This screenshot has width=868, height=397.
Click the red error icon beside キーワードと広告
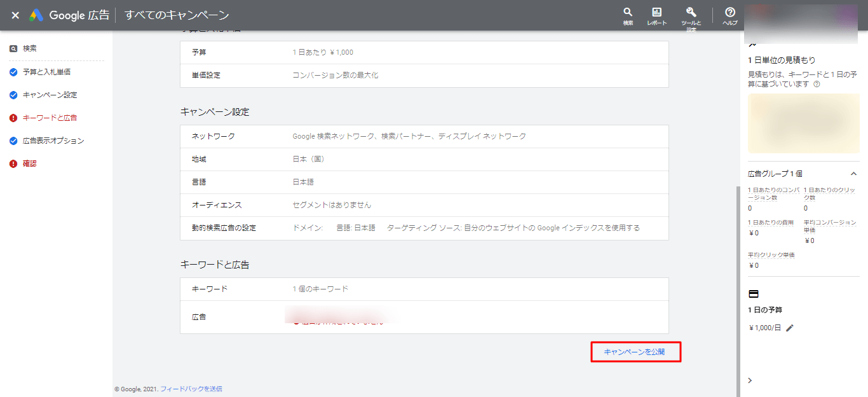[x=13, y=118]
